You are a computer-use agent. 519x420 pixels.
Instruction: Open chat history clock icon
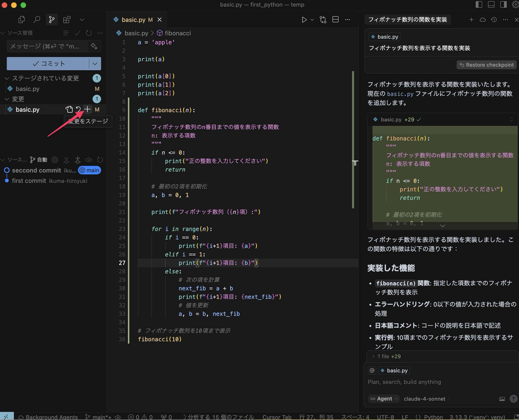coord(494,20)
